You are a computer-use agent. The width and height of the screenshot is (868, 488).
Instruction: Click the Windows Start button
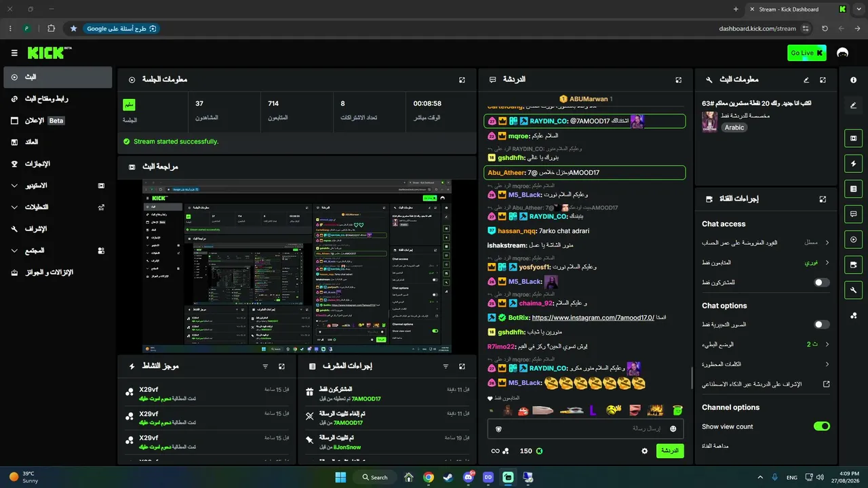(x=340, y=477)
